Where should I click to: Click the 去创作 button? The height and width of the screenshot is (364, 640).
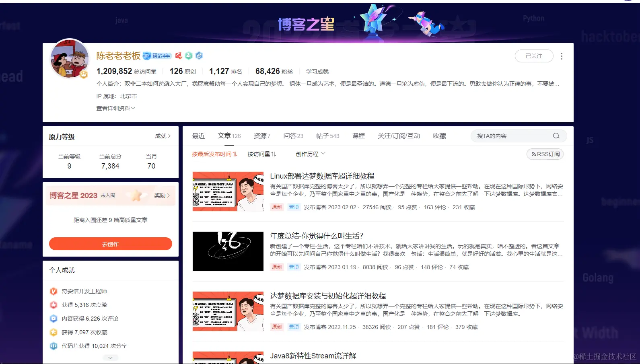111,244
